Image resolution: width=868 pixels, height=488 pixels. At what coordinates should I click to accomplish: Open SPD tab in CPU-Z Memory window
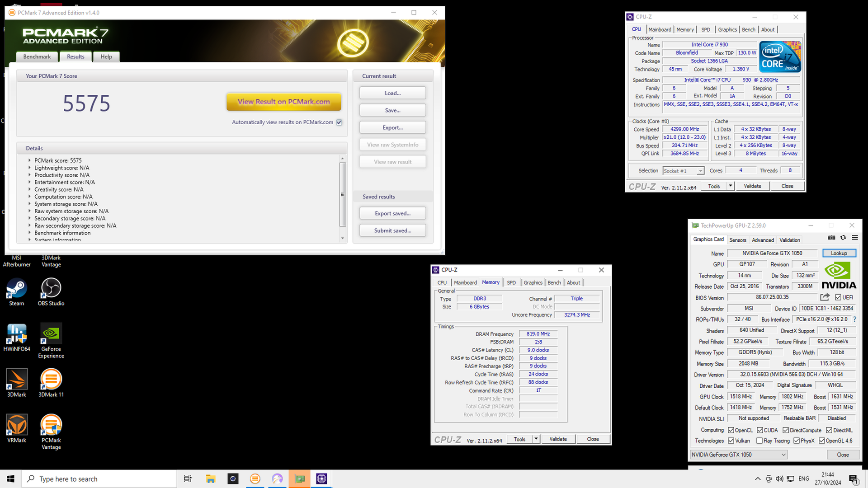(511, 282)
